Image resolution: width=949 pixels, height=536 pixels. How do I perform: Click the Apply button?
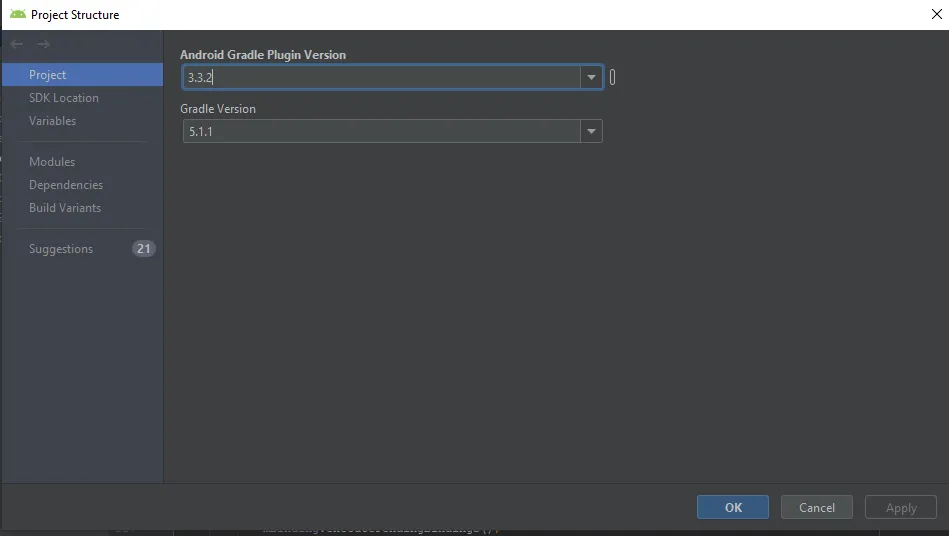click(x=901, y=507)
